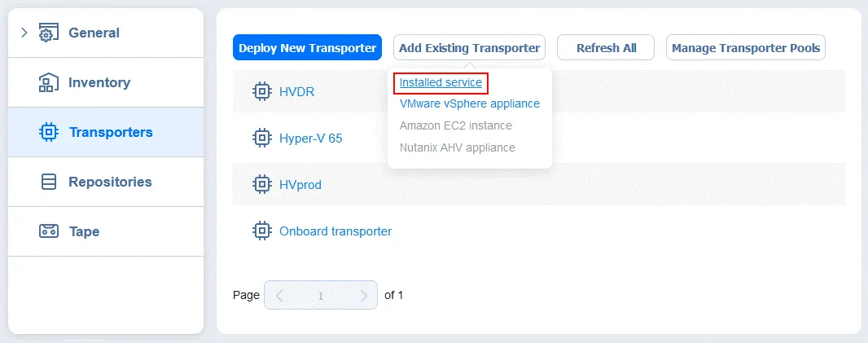Choose VMware vSphere appliance option

coord(469,103)
